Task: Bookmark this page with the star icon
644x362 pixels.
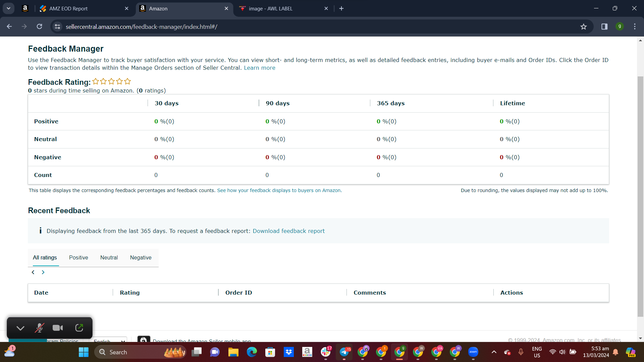Action: pyautogui.click(x=584, y=26)
